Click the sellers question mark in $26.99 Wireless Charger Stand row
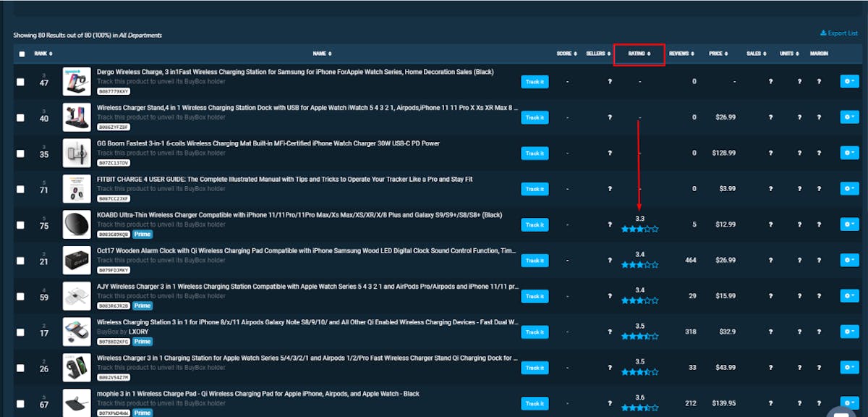Viewport: 868px width, 417px height. click(x=610, y=117)
